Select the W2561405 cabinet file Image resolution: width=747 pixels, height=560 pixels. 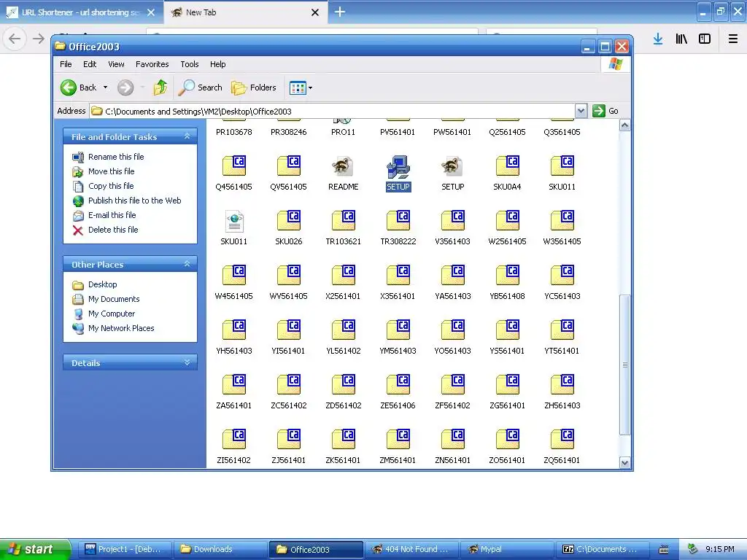point(508,221)
